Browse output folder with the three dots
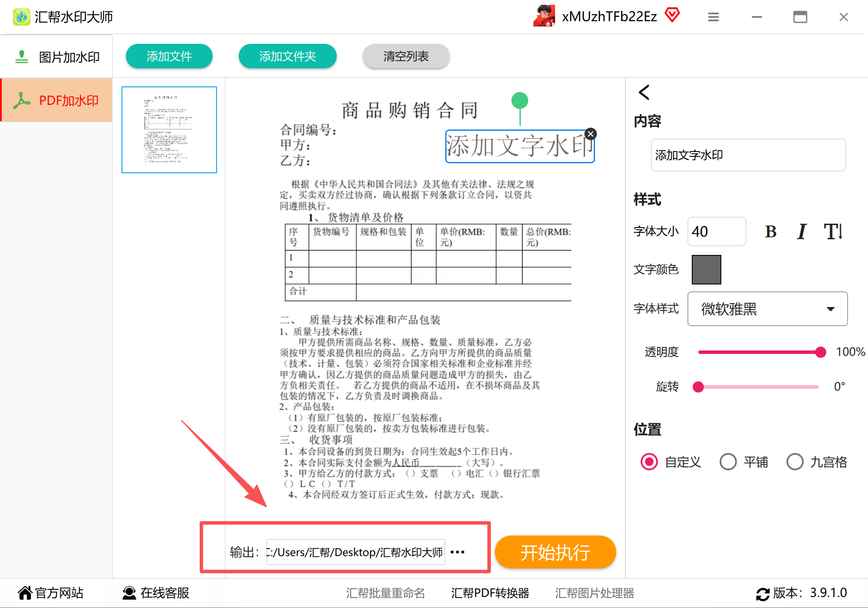 [457, 552]
